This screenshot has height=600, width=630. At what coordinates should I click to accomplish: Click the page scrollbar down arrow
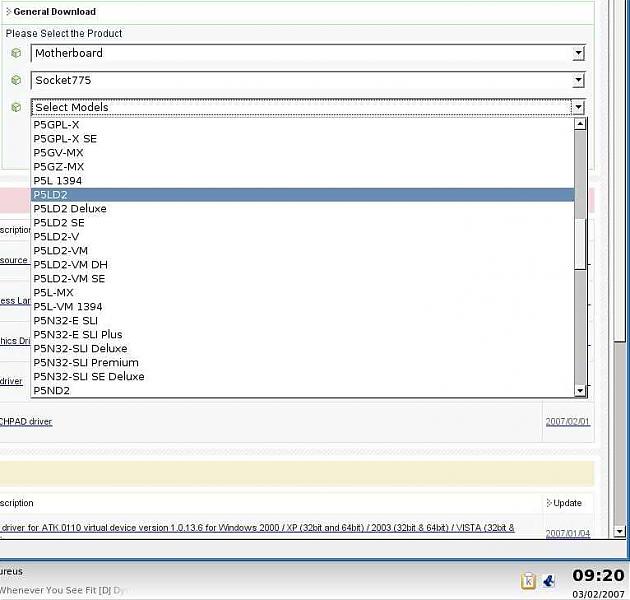[x=620, y=531]
